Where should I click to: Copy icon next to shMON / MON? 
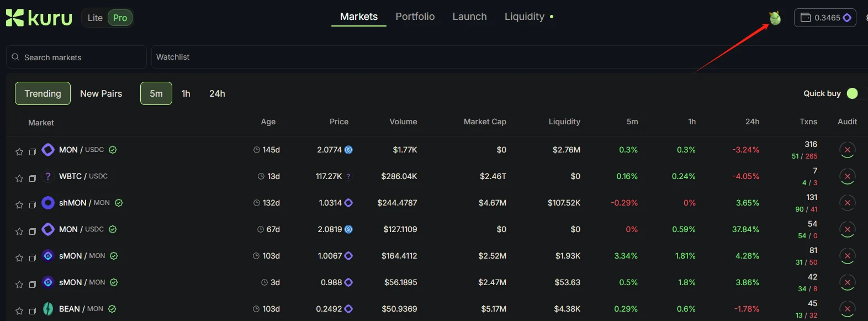coord(33,205)
